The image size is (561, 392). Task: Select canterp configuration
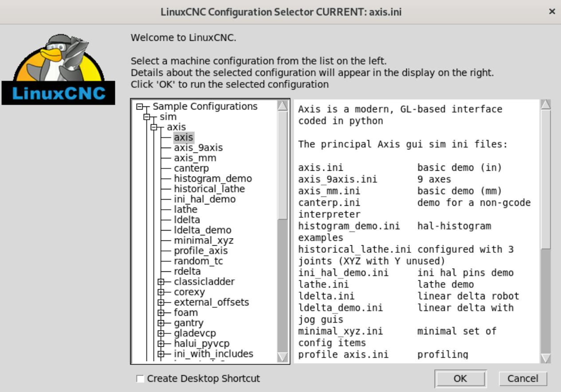[191, 169]
